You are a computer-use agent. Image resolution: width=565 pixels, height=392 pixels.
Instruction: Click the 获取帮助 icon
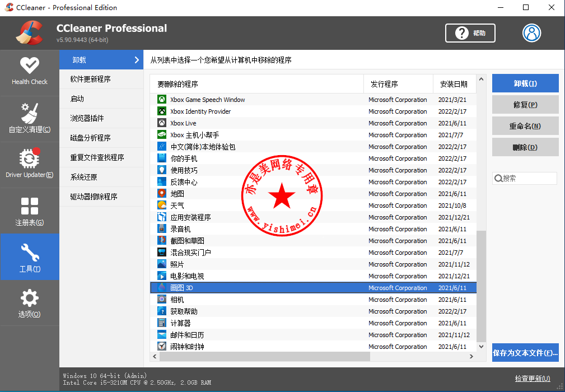coord(162,311)
